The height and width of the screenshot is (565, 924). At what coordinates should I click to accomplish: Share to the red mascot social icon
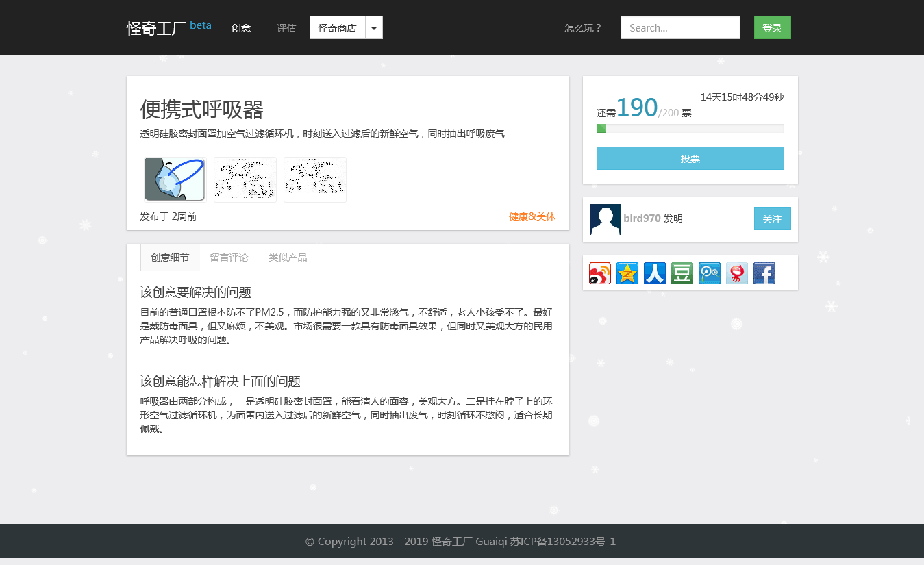click(x=737, y=273)
